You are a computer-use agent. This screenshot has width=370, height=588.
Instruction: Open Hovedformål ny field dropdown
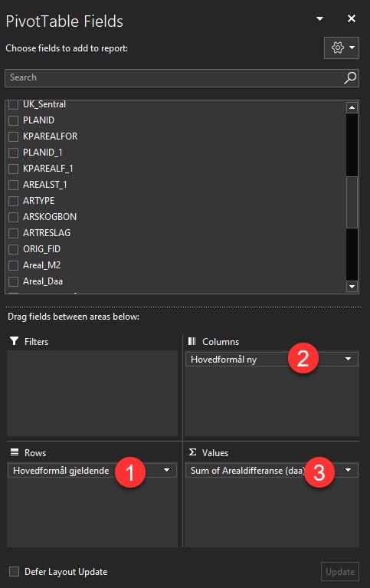pyautogui.click(x=348, y=359)
